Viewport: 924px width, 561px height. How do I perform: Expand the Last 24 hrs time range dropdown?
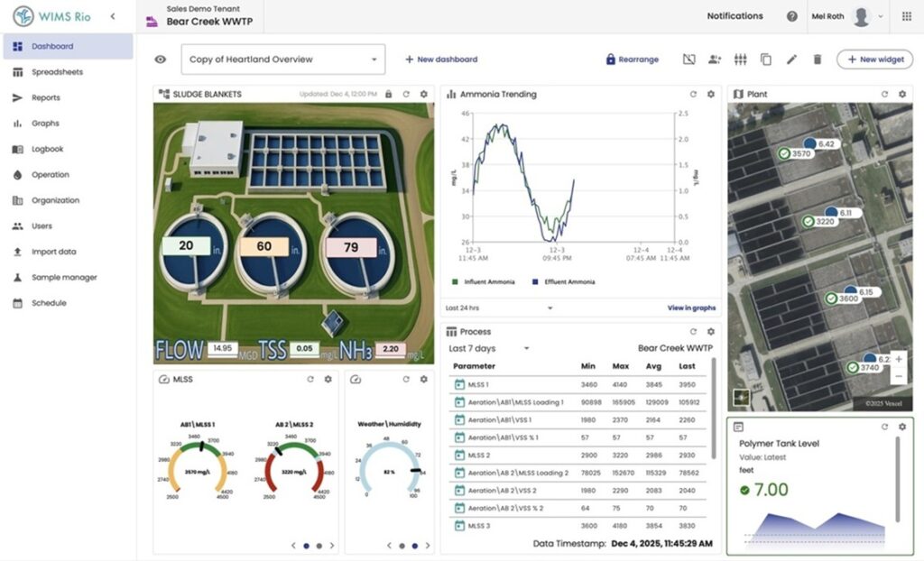[x=498, y=308]
